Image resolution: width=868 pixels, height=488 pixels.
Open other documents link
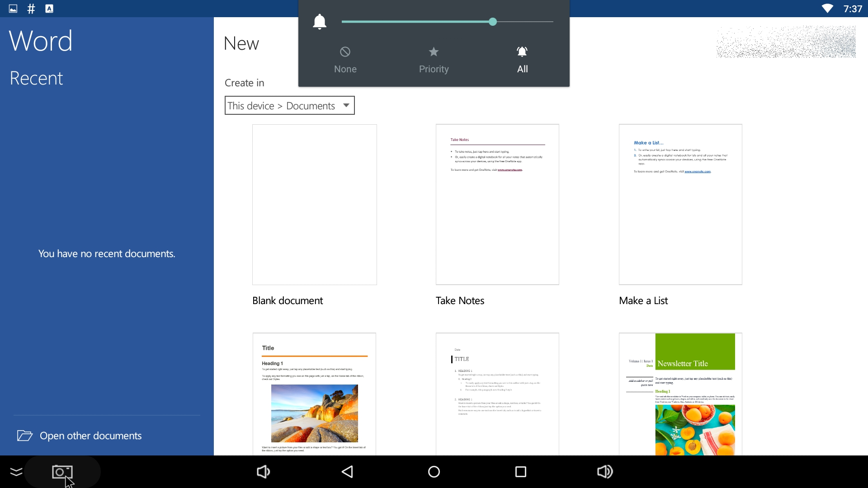pyautogui.click(x=90, y=436)
